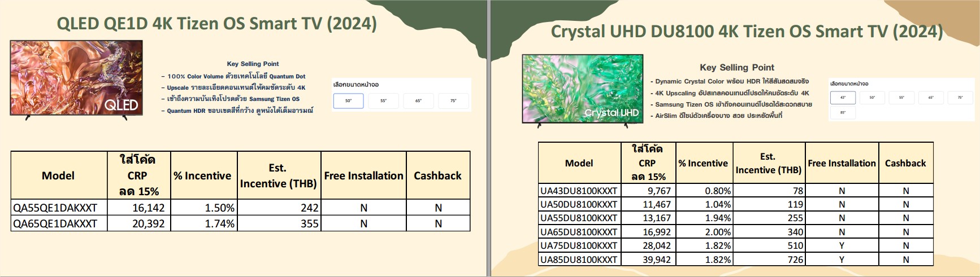Click the 726 estimated incentive cell

coord(769,260)
